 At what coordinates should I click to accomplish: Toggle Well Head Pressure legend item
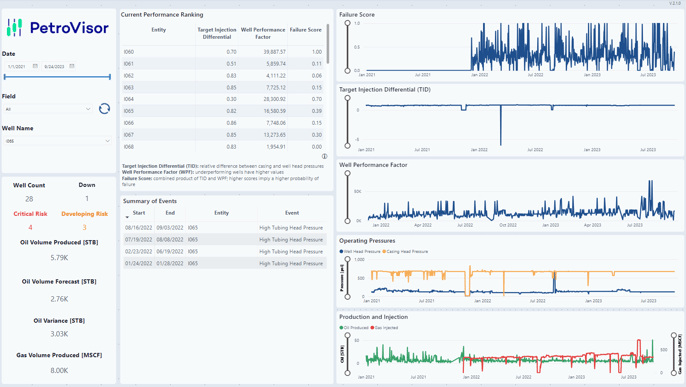tap(360, 251)
